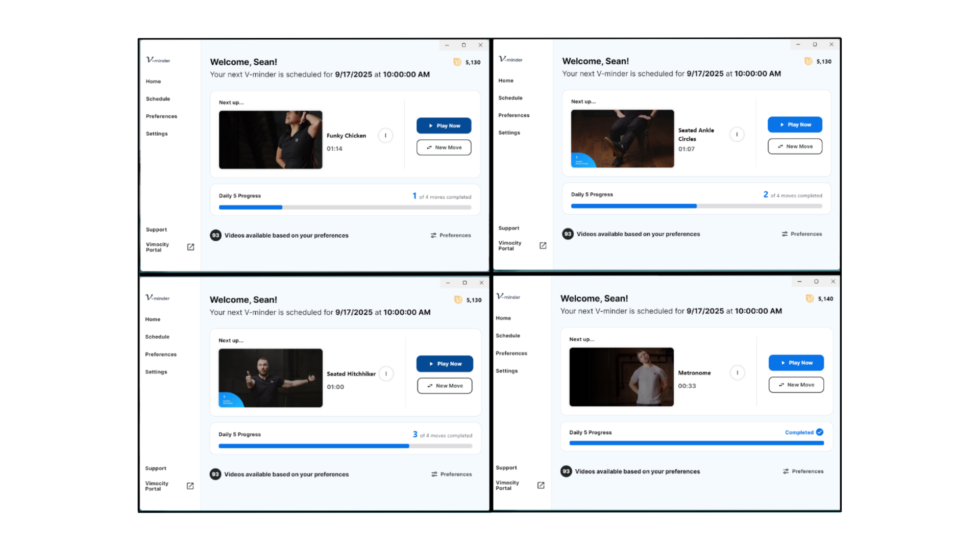The image size is (980, 551).
Task: Click the info icon next to Metronome
Action: pyautogui.click(x=737, y=372)
